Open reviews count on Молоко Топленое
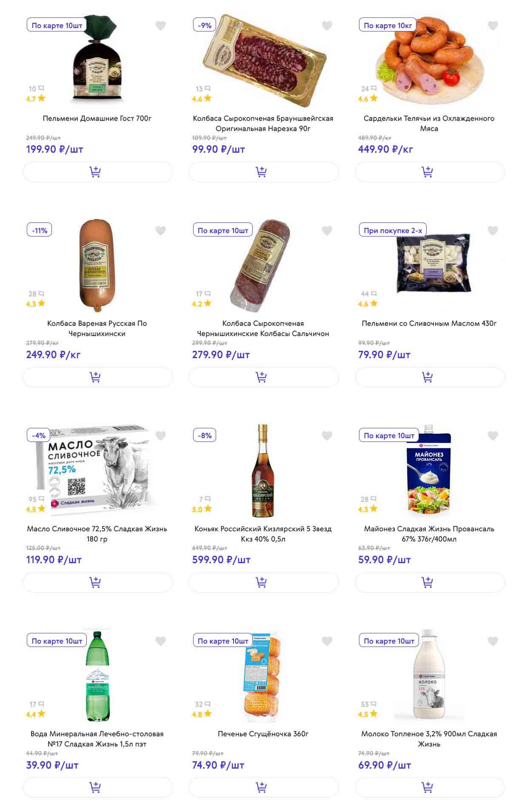The width and height of the screenshot is (513, 812). tap(368, 704)
